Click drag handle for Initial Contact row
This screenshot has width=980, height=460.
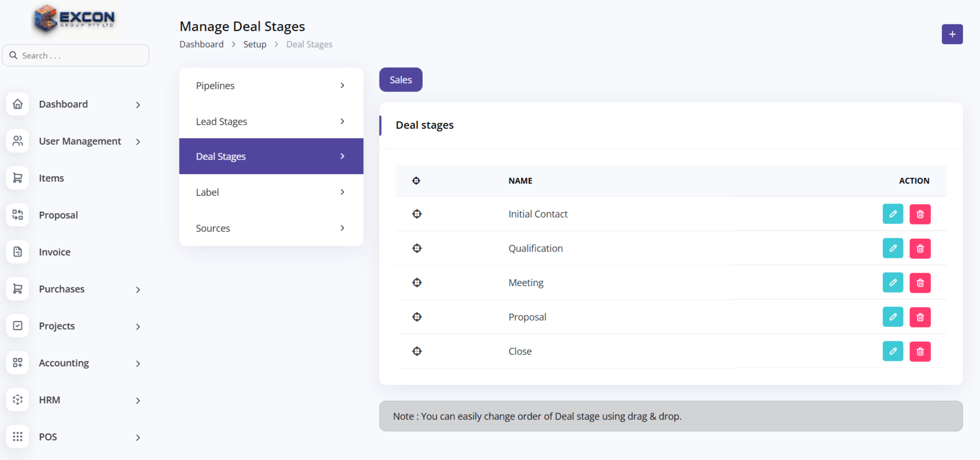[x=417, y=214]
